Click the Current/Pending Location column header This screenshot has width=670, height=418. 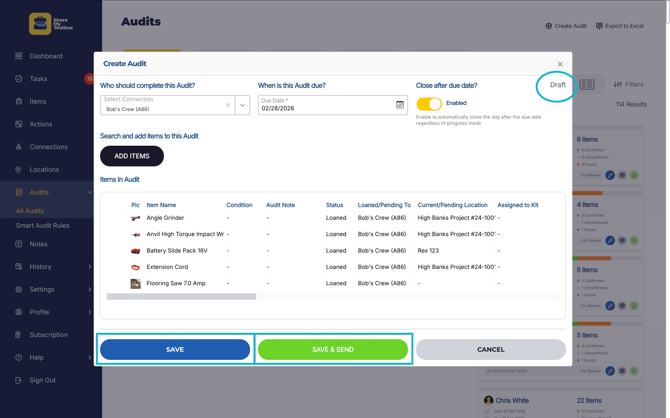[x=453, y=205]
